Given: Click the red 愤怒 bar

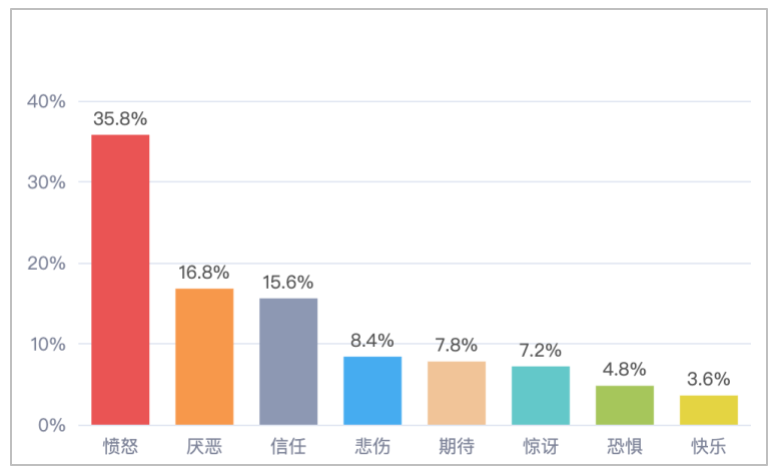Looking at the screenshot, I should [120, 280].
